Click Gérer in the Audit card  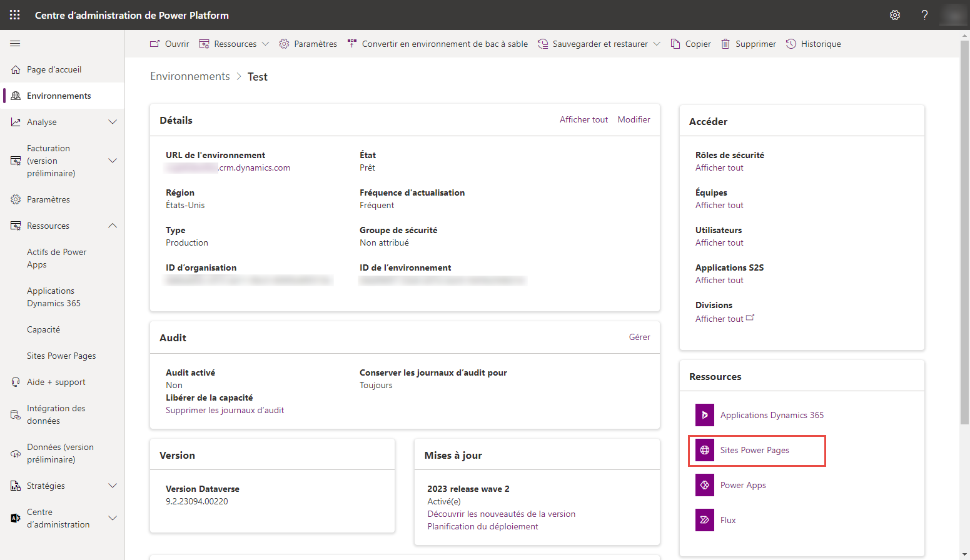(x=640, y=337)
